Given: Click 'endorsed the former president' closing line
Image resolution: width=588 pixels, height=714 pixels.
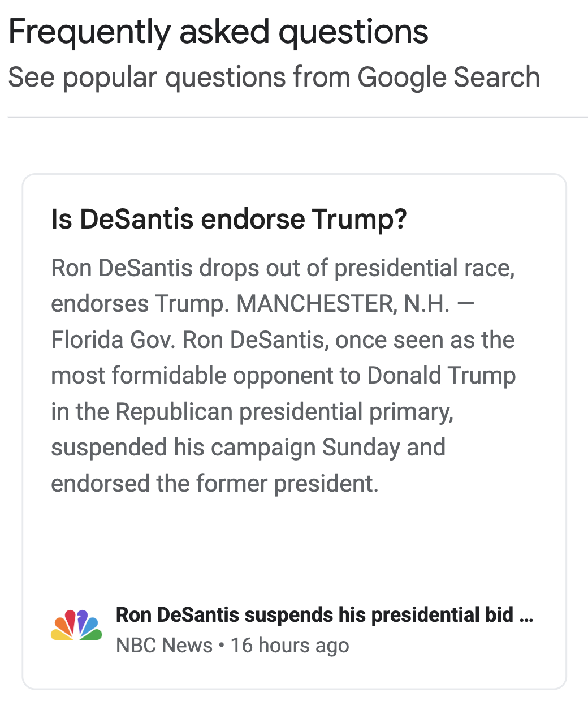Looking at the screenshot, I should tap(214, 484).
